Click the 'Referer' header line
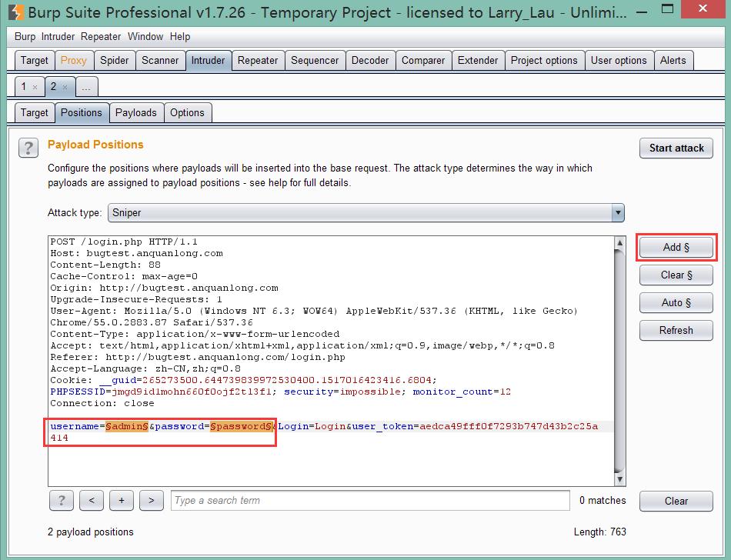The image size is (731, 560). point(198,358)
